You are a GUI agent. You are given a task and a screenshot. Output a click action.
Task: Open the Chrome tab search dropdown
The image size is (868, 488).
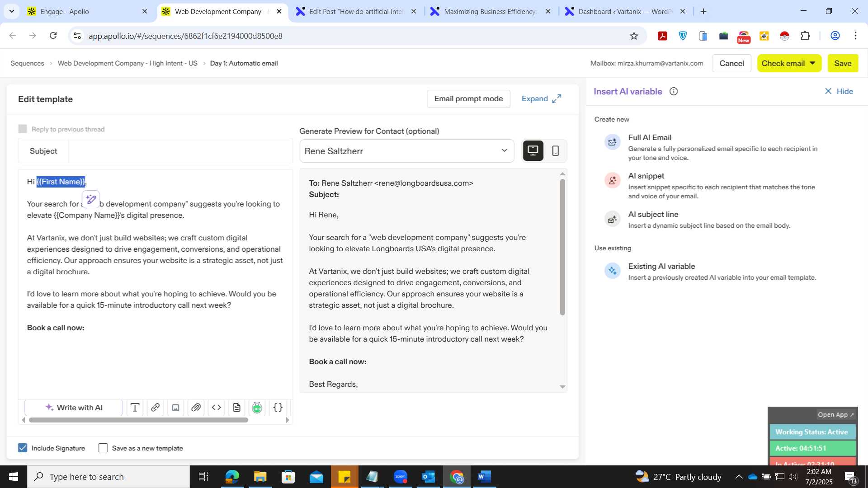click(x=11, y=11)
